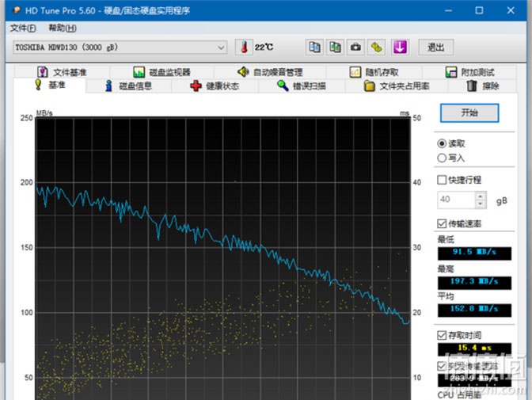This screenshot has height=400, width=532.
Task: Click the magnifier 错误扫描 icon
Action: pos(283,86)
